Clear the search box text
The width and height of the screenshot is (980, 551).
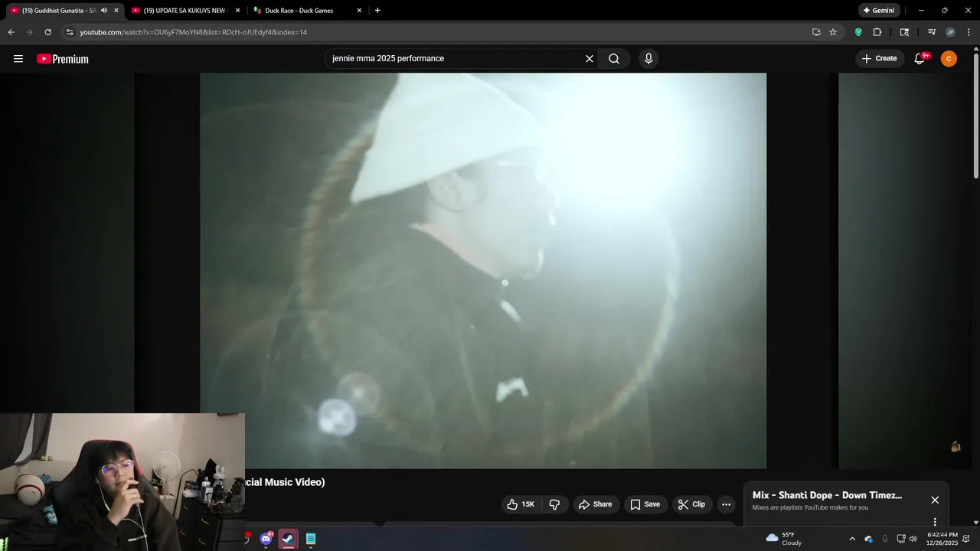click(x=590, y=59)
